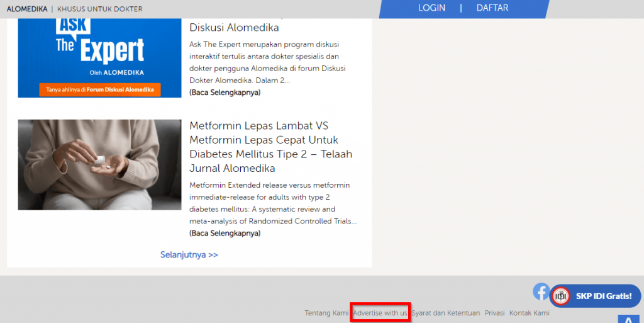Click the IDI logo badge
The image size is (644, 323).
point(560,296)
